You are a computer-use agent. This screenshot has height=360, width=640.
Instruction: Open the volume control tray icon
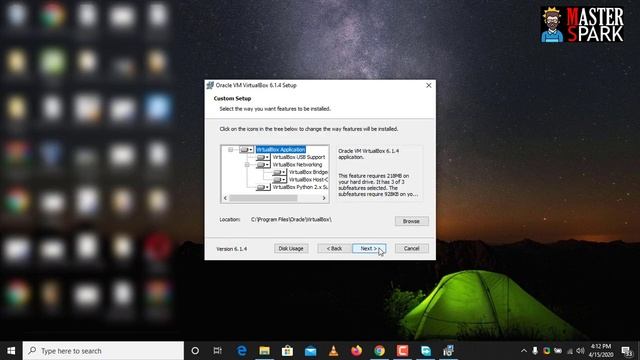(580, 351)
